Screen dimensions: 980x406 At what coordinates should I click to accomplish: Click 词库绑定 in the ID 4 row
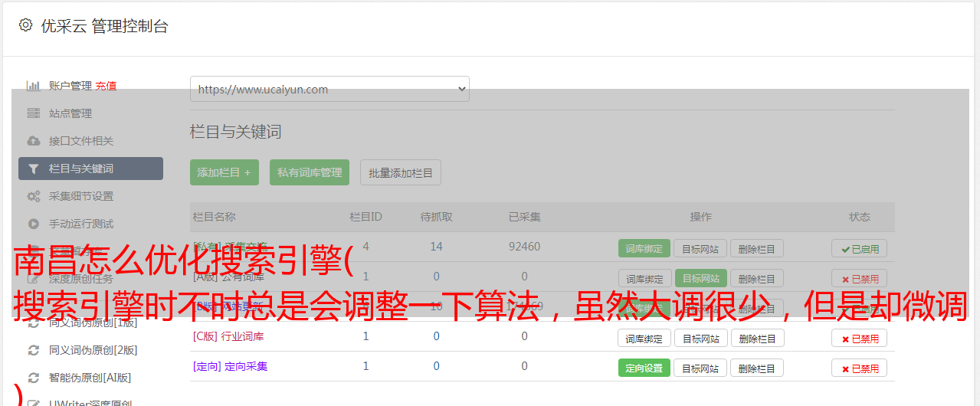pos(644,248)
